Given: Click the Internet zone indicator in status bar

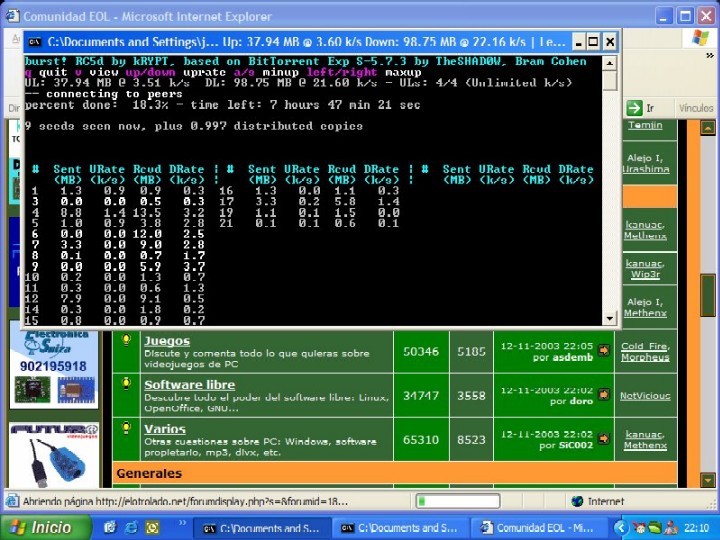Looking at the screenshot, I should click(598, 501).
